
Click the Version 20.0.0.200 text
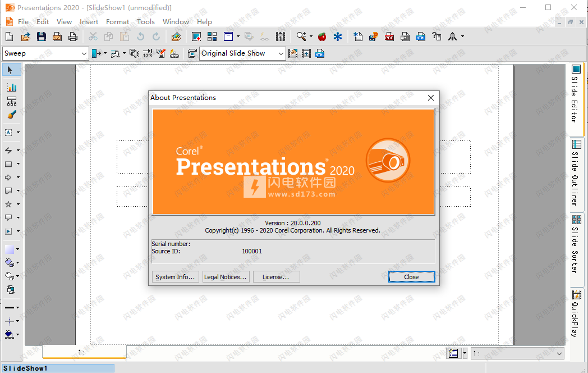(x=292, y=223)
